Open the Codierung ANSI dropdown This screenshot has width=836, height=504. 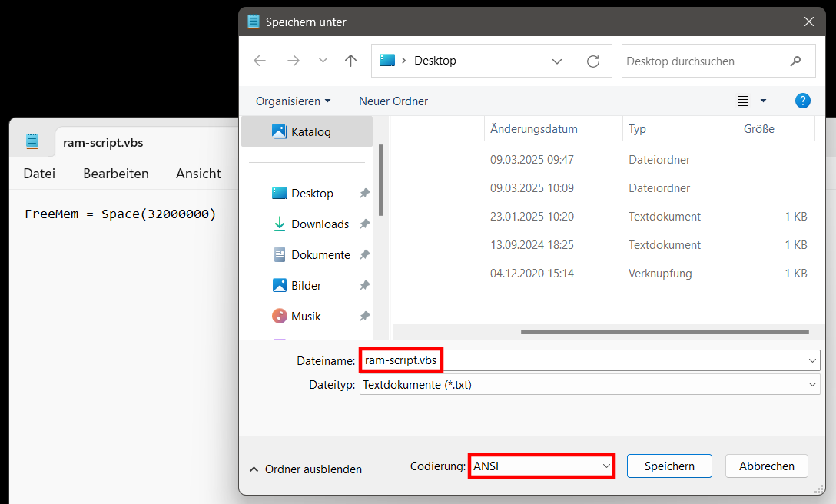tap(541, 466)
